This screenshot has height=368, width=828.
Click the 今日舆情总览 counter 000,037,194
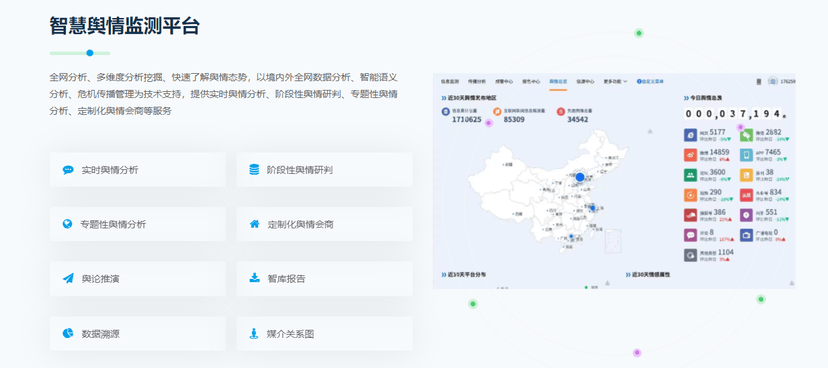(736, 114)
